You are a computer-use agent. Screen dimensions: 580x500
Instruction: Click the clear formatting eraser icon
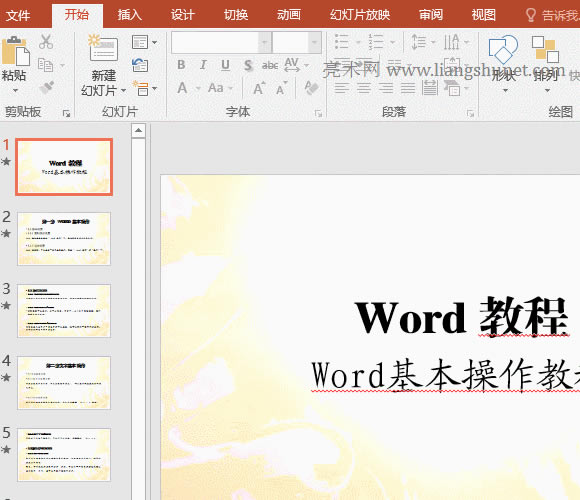[x=311, y=88]
